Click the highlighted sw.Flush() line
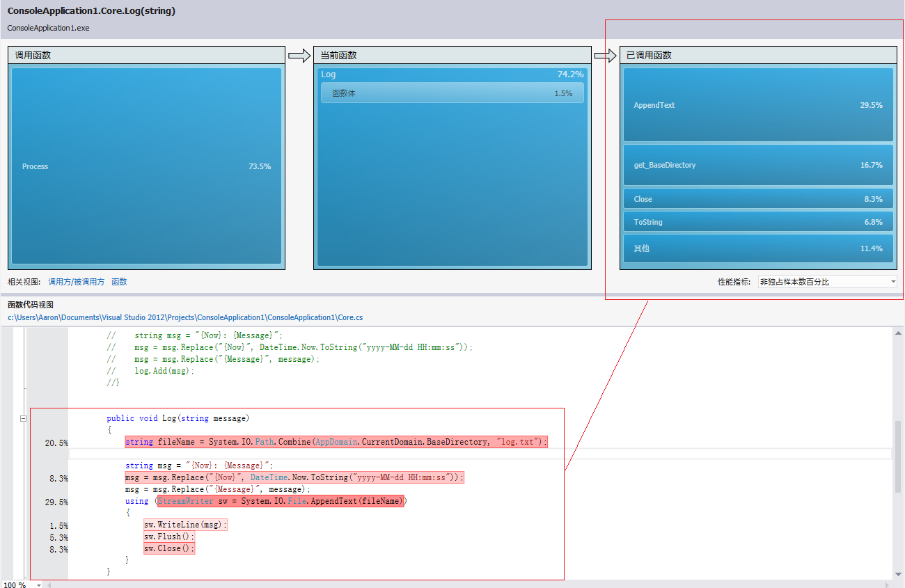This screenshot has width=905, height=588. point(169,537)
